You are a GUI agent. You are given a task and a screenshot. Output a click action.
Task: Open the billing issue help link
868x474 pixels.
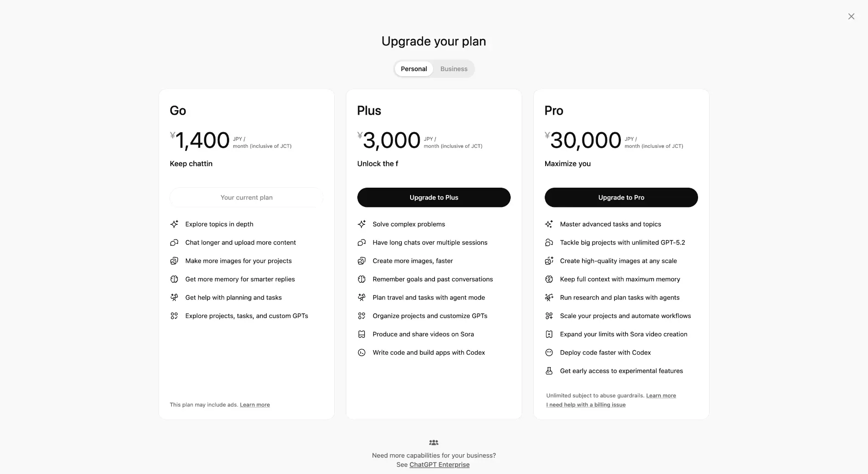point(586,405)
